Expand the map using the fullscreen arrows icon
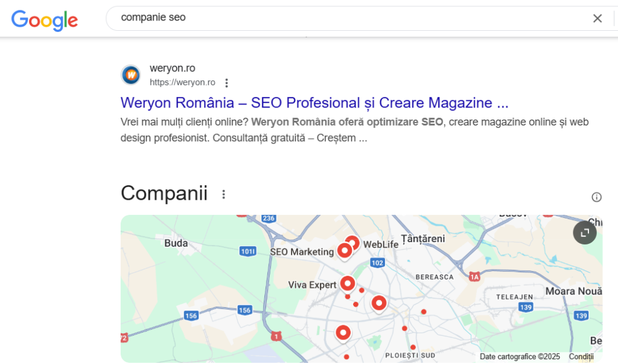Viewport: 618px width, 364px height. [x=584, y=232]
